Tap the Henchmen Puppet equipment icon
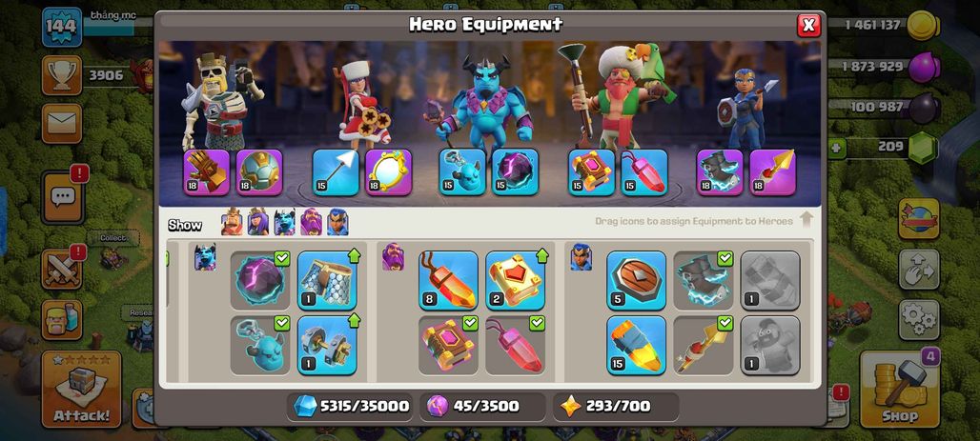This screenshot has width=980, height=441. (260, 346)
